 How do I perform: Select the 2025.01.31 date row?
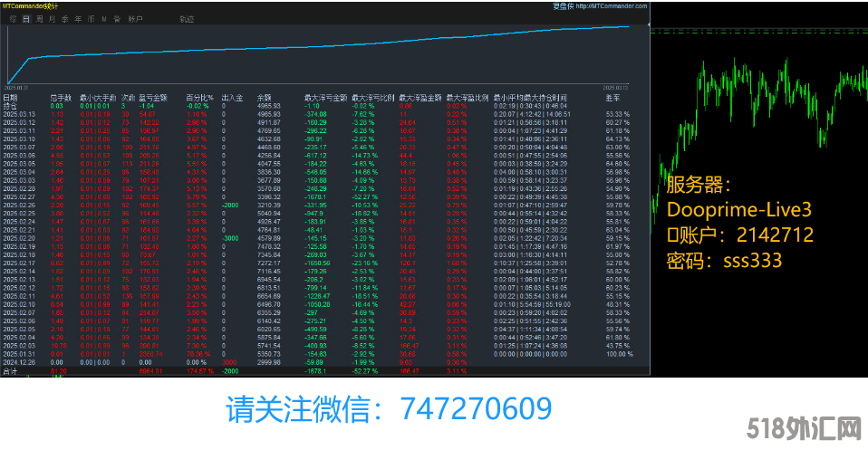[x=325, y=354]
